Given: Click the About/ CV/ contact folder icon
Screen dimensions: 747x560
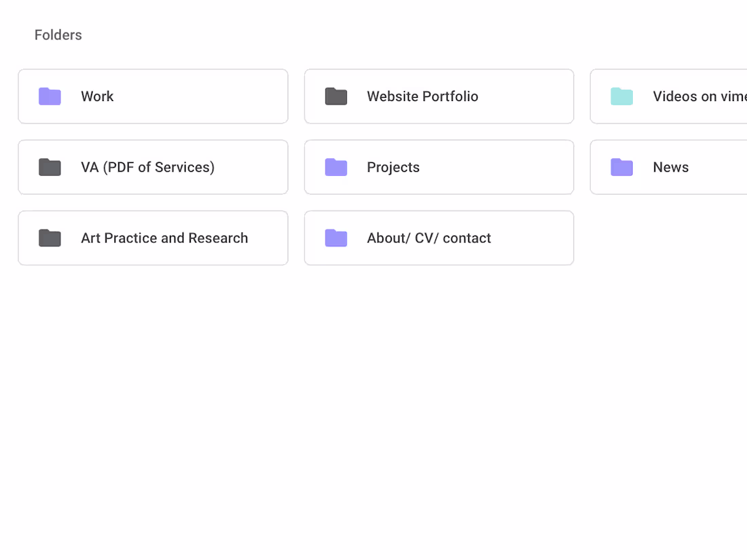Looking at the screenshot, I should [335, 238].
